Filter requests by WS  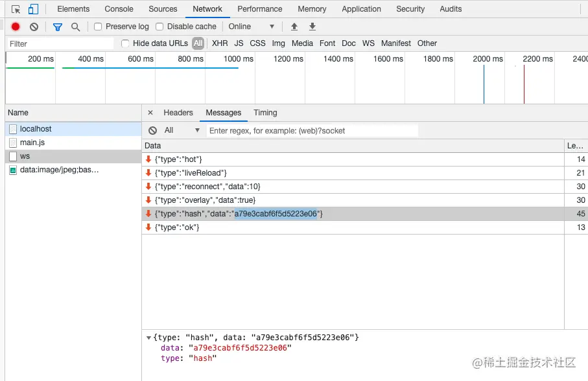(368, 43)
